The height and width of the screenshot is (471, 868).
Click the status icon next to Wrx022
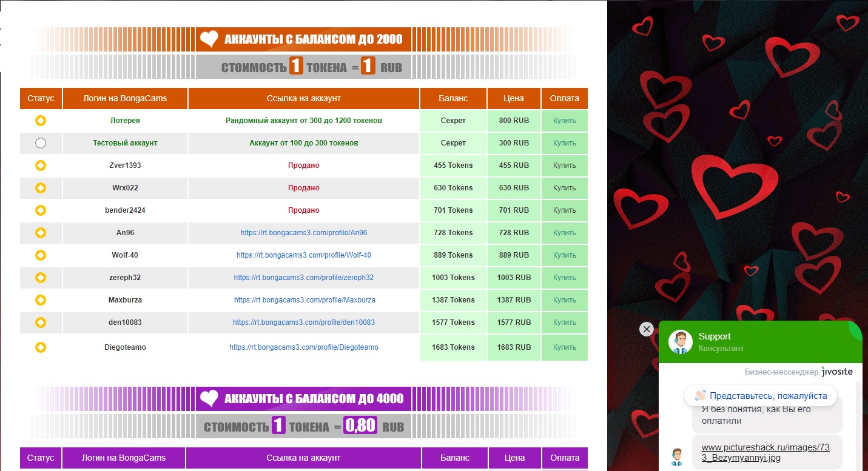click(41, 188)
